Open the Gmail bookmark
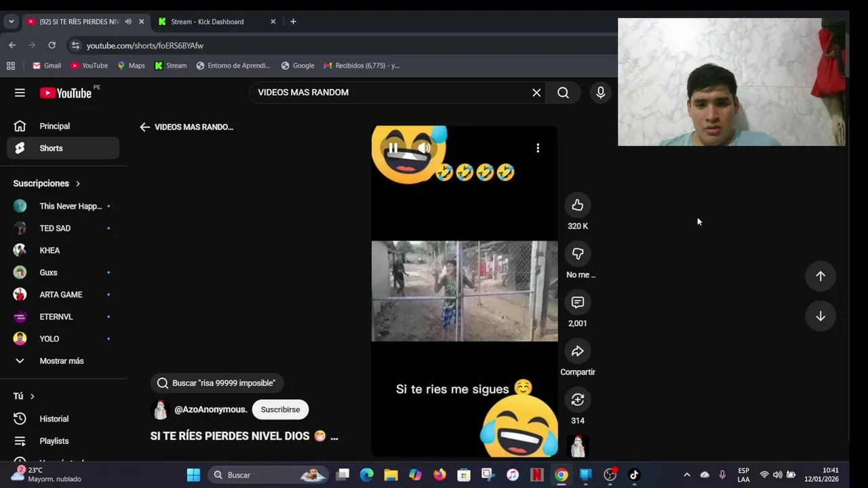Screen dimensions: 868x488 coord(47,66)
